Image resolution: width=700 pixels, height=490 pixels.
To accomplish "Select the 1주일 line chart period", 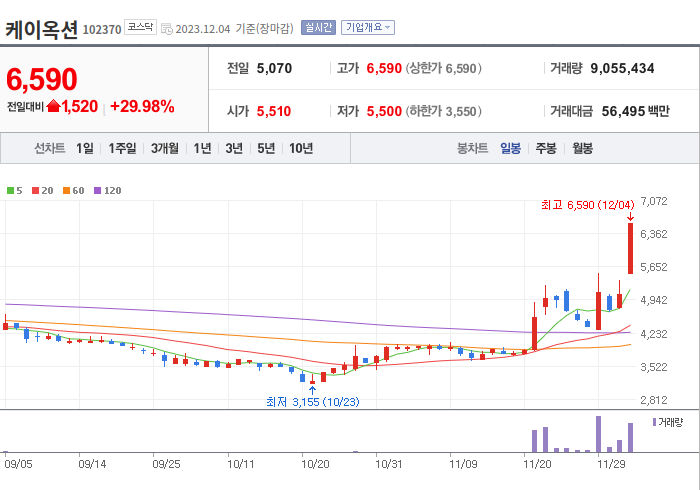I will point(122,148).
